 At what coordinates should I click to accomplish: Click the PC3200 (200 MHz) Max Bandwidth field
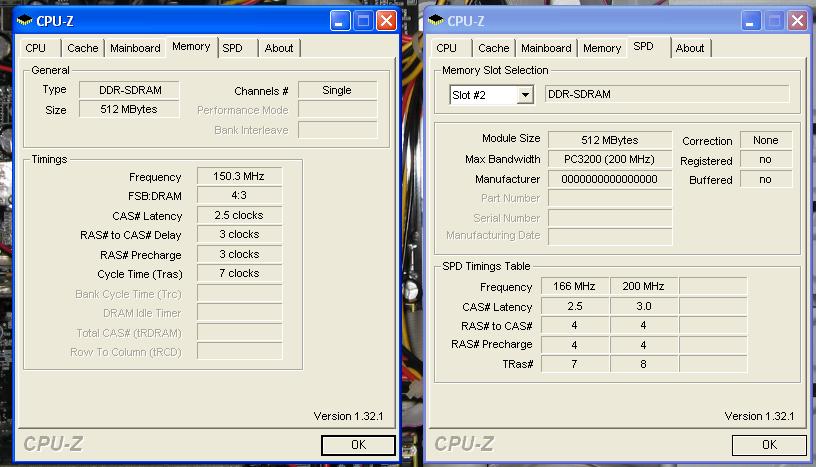tap(610, 159)
